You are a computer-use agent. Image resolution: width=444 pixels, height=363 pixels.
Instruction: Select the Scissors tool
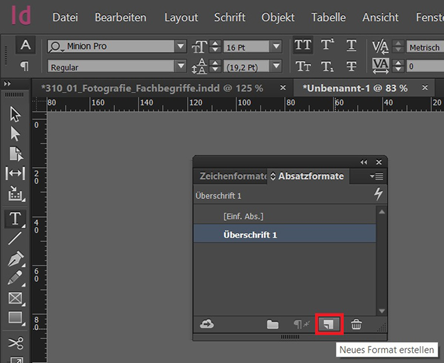click(x=15, y=343)
